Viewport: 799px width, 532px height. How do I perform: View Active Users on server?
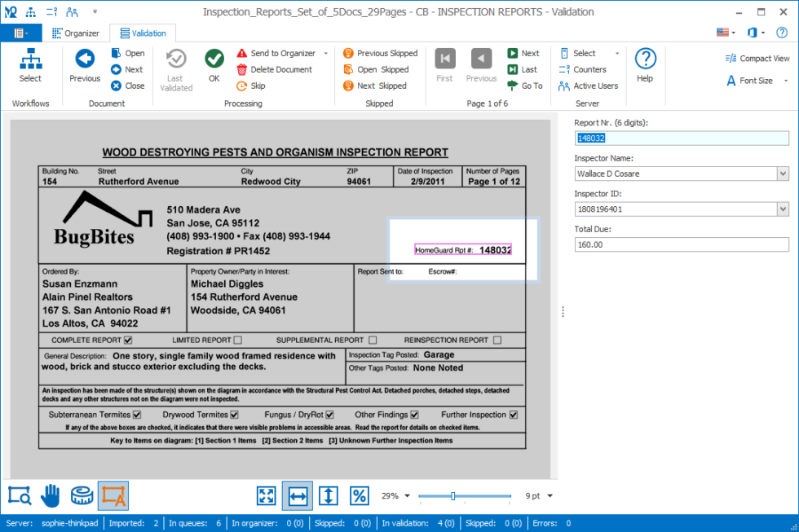pos(588,86)
